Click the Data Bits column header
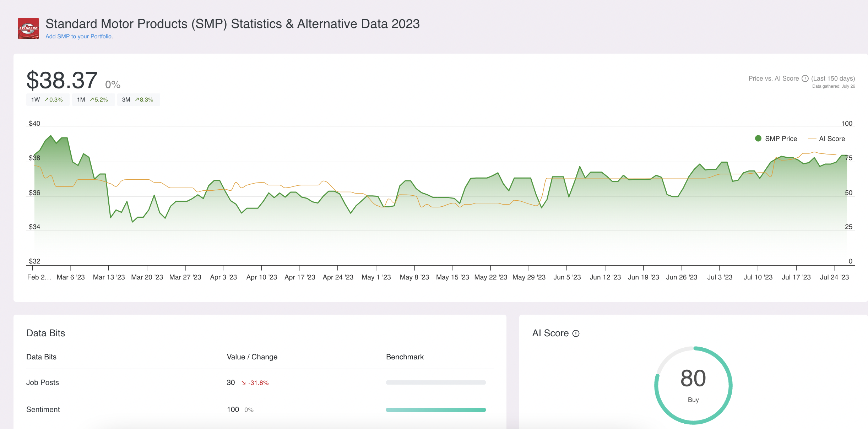Viewport: 868px width, 429px height. coord(42,357)
